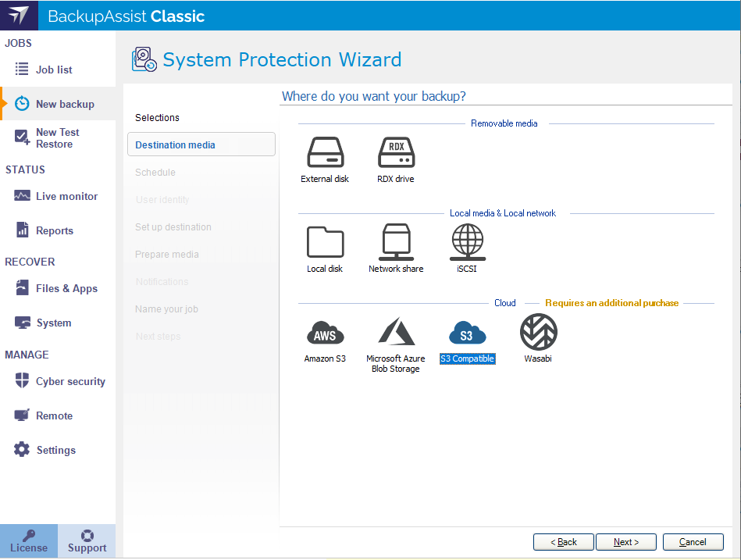The width and height of the screenshot is (741, 560).
Task: Open Files & Apps recovery
Action: pyautogui.click(x=66, y=288)
